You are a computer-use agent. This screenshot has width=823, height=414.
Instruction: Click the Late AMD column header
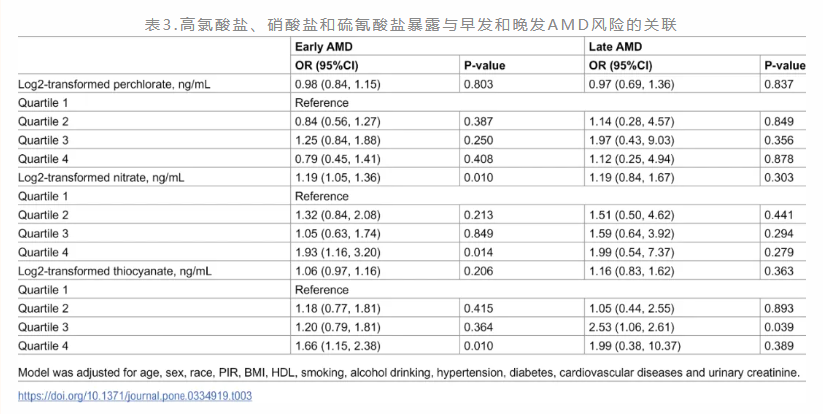click(x=615, y=47)
